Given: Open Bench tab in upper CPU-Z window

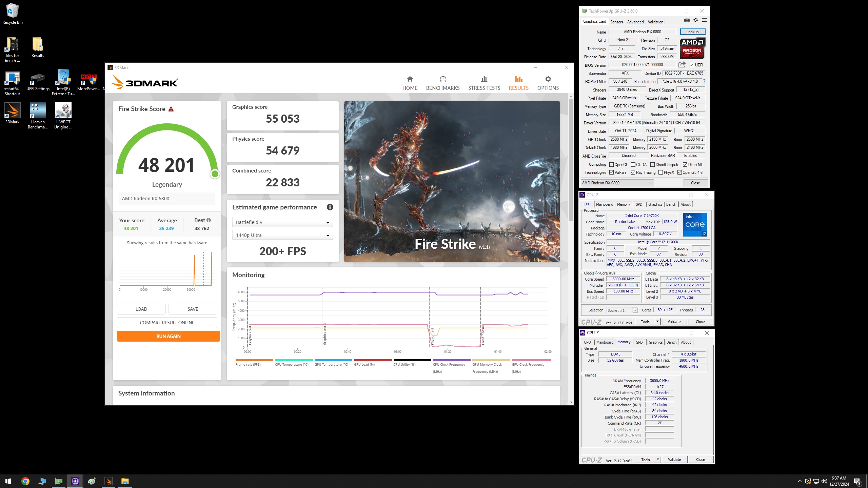Looking at the screenshot, I should tap(671, 204).
